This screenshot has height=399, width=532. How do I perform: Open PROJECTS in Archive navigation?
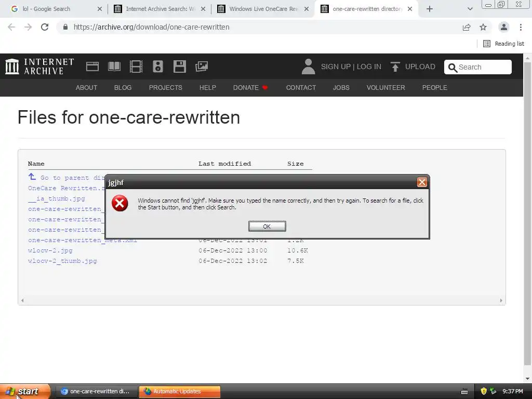166,87
